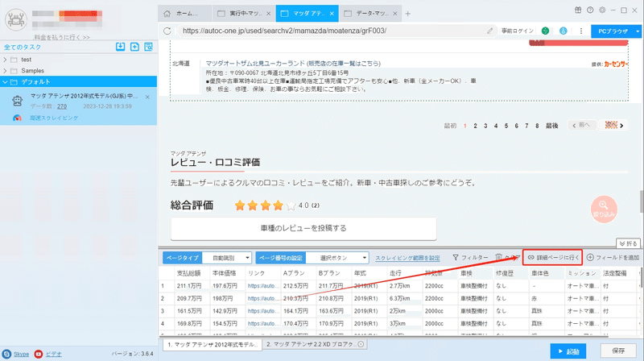Screen dimensions: 644x361
Task: Click the trash clear icon
Action: coord(498,257)
